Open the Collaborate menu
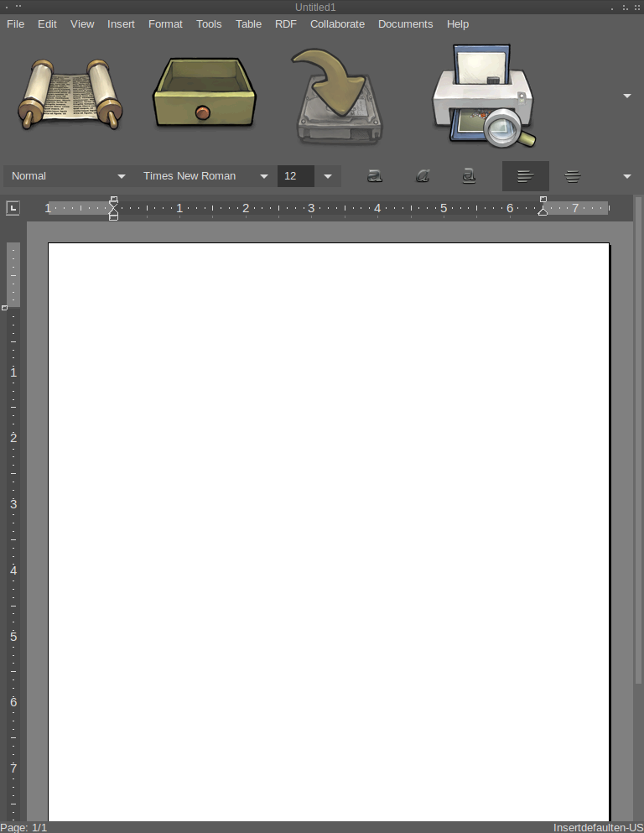 coord(337,23)
